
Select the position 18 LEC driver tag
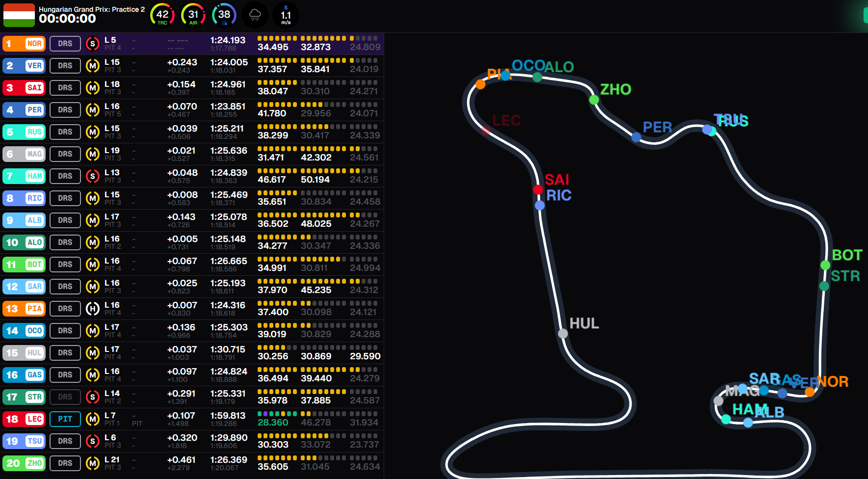[24, 419]
